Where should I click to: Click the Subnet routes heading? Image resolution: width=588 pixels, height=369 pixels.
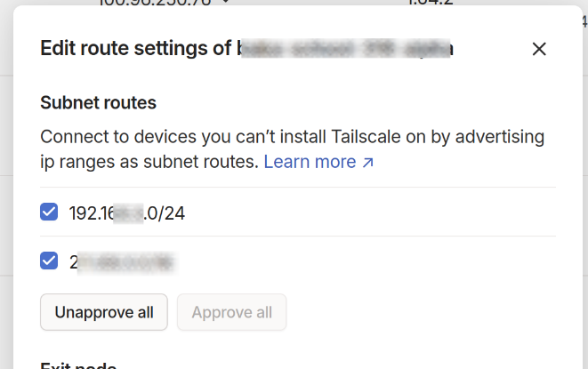click(99, 102)
